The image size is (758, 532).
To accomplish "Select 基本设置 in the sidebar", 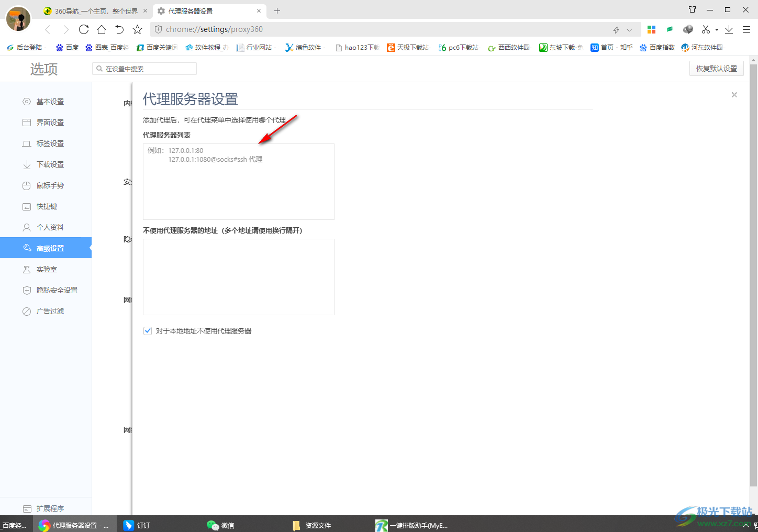I will tap(46, 102).
